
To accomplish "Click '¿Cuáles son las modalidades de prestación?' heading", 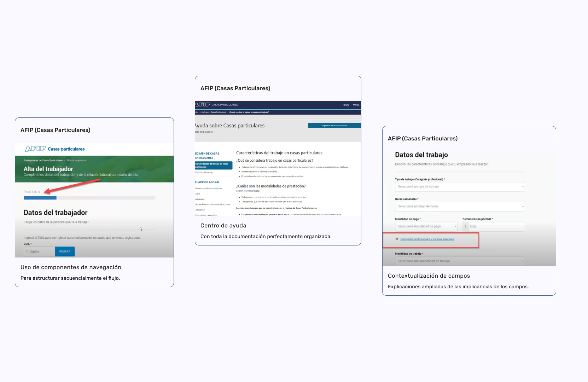I will tap(271, 186).
